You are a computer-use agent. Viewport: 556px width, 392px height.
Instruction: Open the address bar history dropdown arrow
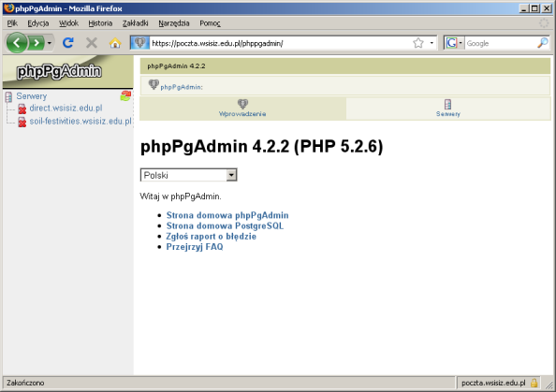pos(432,43)
